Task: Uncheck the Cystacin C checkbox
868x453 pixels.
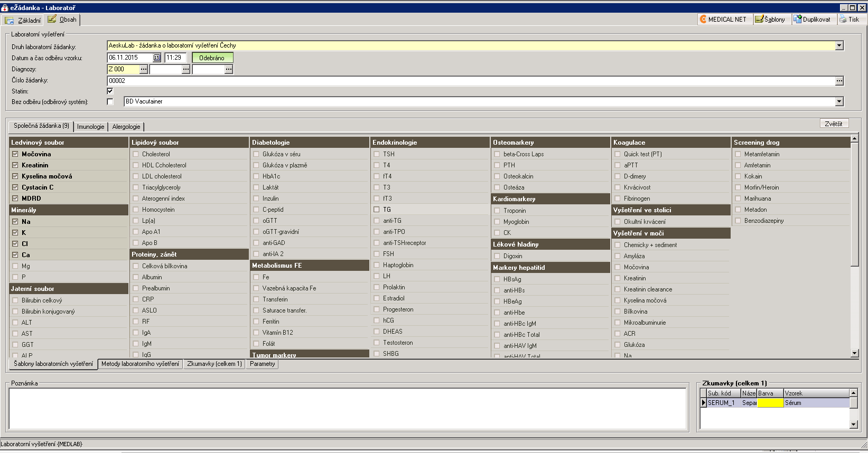Action: tap(15, 187)
